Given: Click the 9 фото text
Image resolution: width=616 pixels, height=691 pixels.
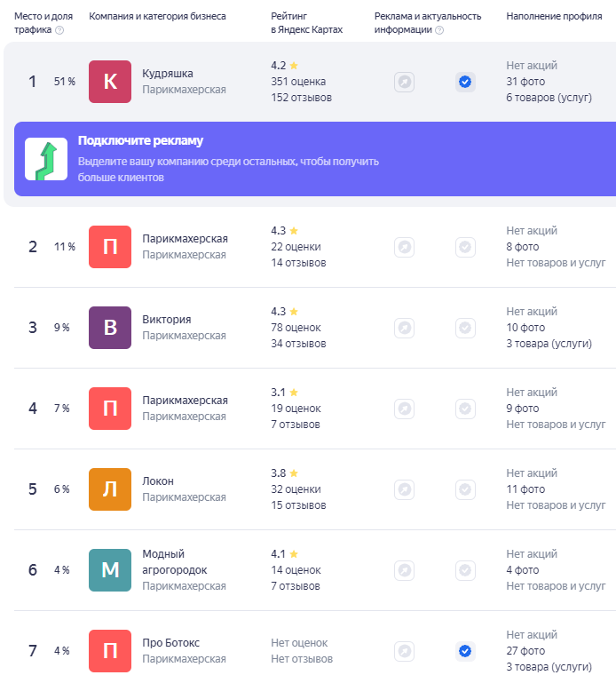Looking at the screenshot, I should point(523,409).
